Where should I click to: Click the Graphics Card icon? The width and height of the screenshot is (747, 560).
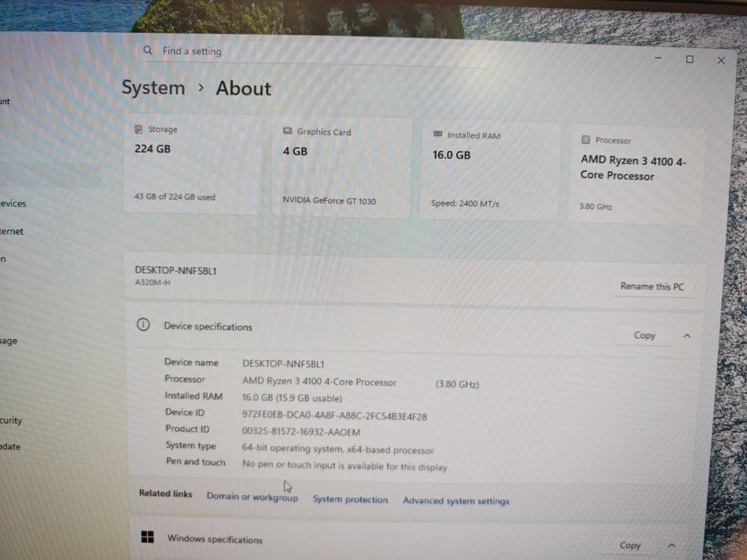pyautogui.click(x=287, y=131)
